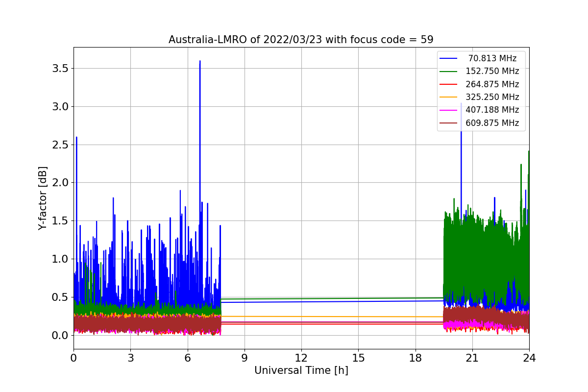This screenshot has width=588, height=392.
Task: Select the 407.188 MHz legend label
Action: [x=492, y=110]
